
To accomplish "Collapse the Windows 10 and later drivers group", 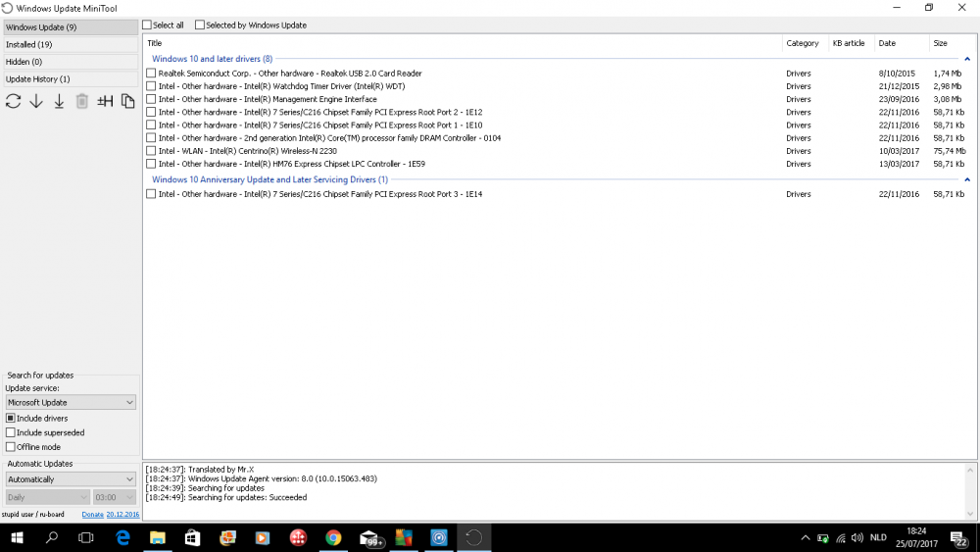I will pyautogui.click(x=967, y=59).
